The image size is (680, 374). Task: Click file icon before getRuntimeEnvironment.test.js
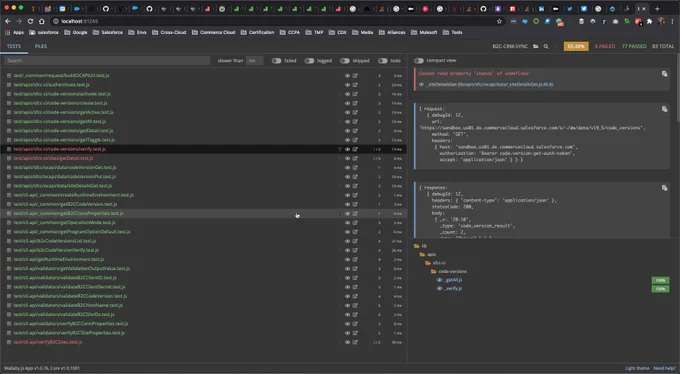(x=9, y=259)
